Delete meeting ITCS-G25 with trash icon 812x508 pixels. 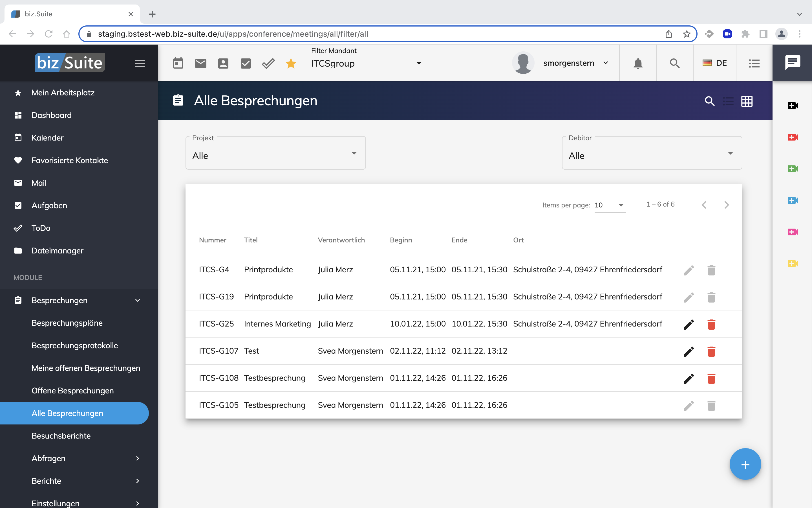coord(711,324)
